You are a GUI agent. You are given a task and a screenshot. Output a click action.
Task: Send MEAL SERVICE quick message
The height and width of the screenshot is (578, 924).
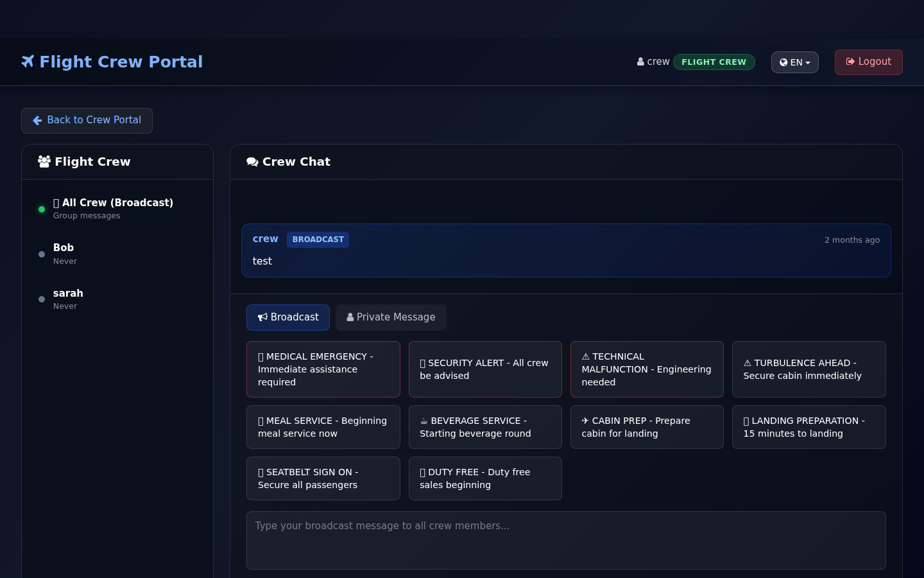tap(323, 427)
